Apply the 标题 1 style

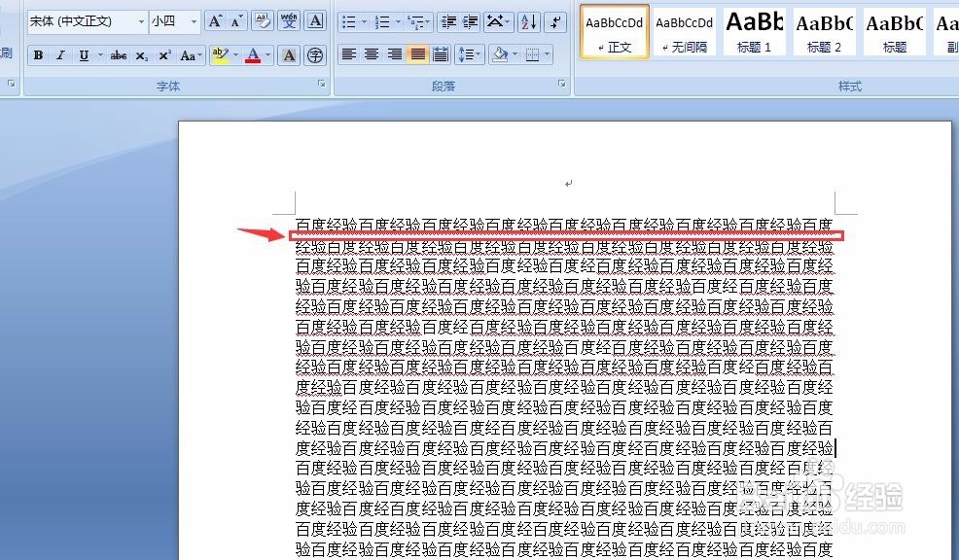(x=754, y=32)
